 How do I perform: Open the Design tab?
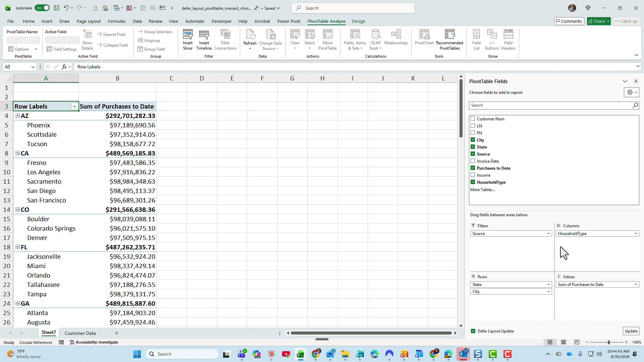point(358,21)
